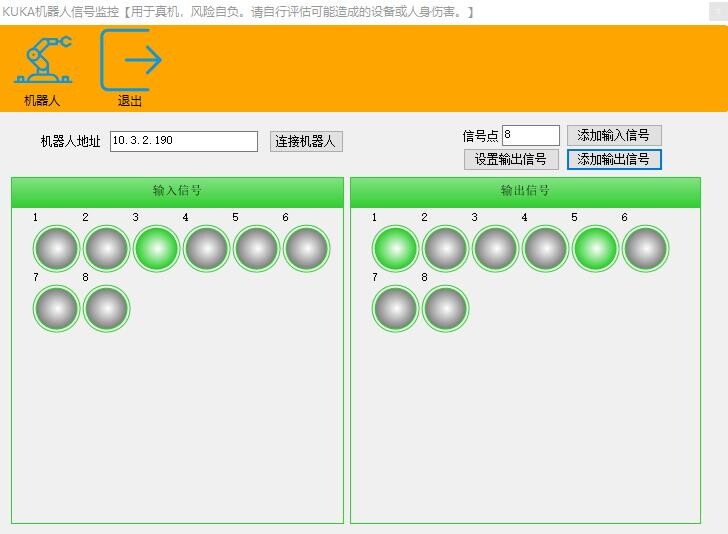The image size is (728, 534).
Task: Toggle output signal indicator 2
Action: (x=445, y=248)
